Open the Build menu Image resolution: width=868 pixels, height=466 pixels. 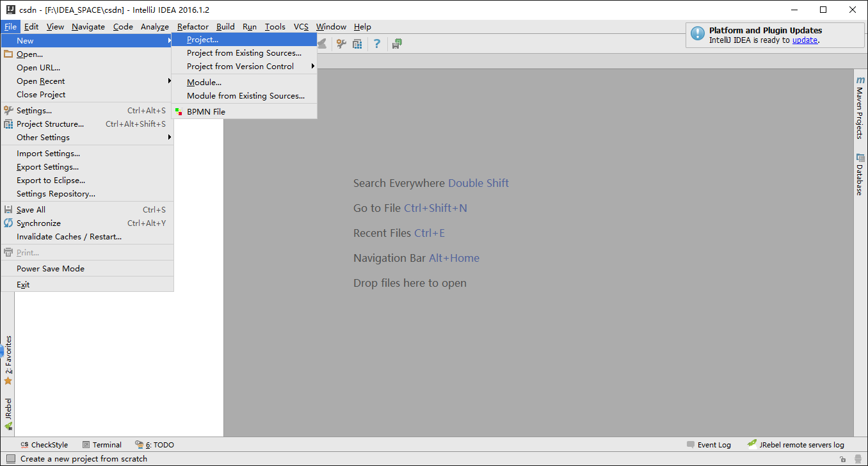225,27
